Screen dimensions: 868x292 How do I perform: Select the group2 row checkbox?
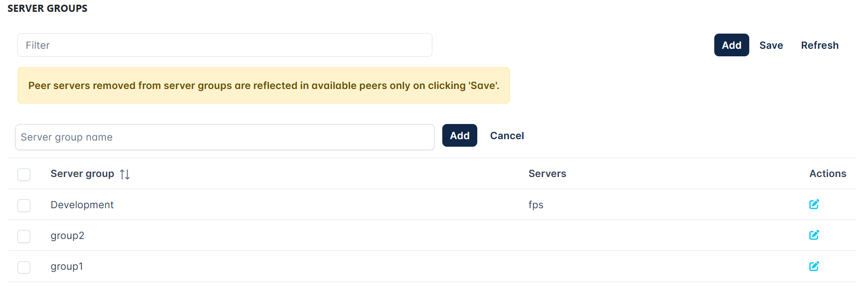point(24,236)
